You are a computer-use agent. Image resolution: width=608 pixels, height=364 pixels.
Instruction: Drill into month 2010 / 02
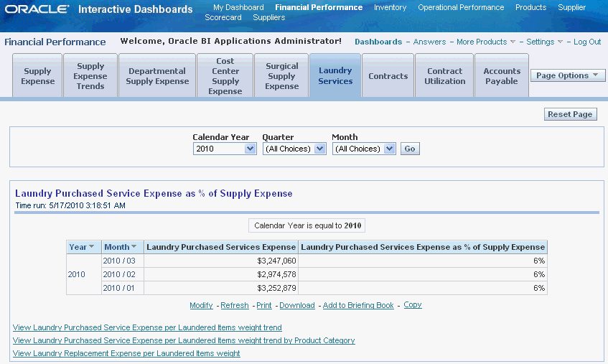click(119, 274)
